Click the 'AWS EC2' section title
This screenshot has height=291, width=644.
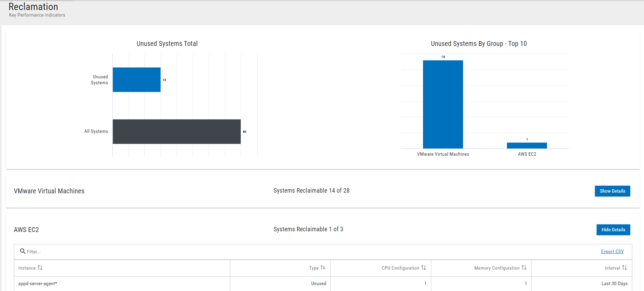point(26,230)
